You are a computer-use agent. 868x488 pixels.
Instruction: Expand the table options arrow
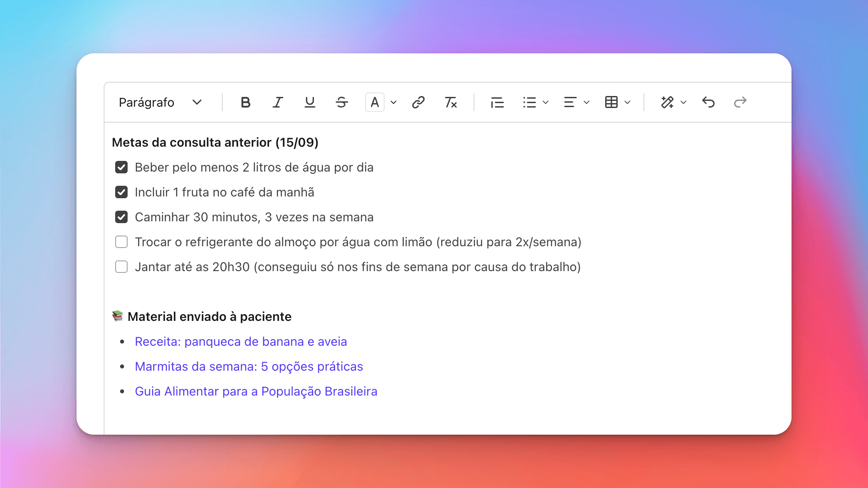(x=627, y=103)
